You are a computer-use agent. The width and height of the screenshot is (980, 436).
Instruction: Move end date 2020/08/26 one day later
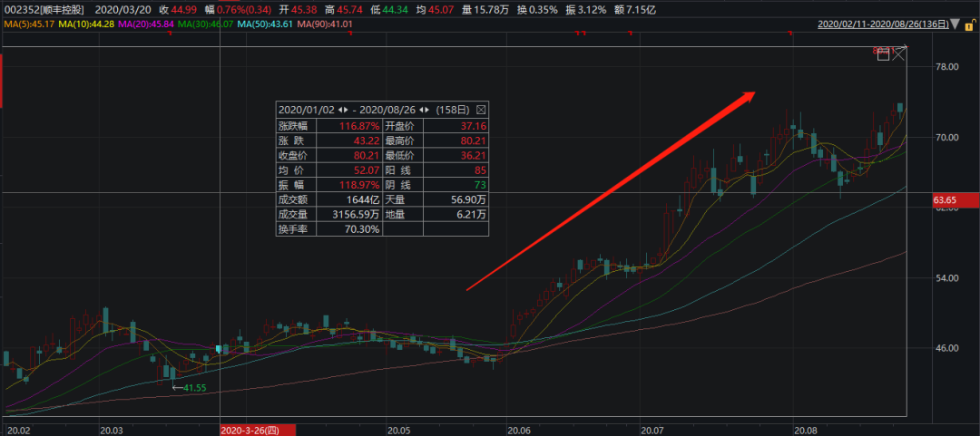[x=428, y=110]
